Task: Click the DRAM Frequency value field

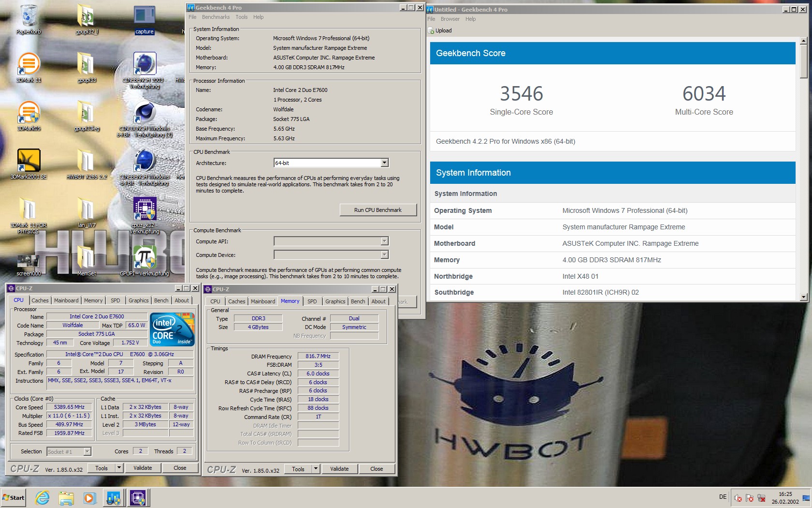Action: 318,356
